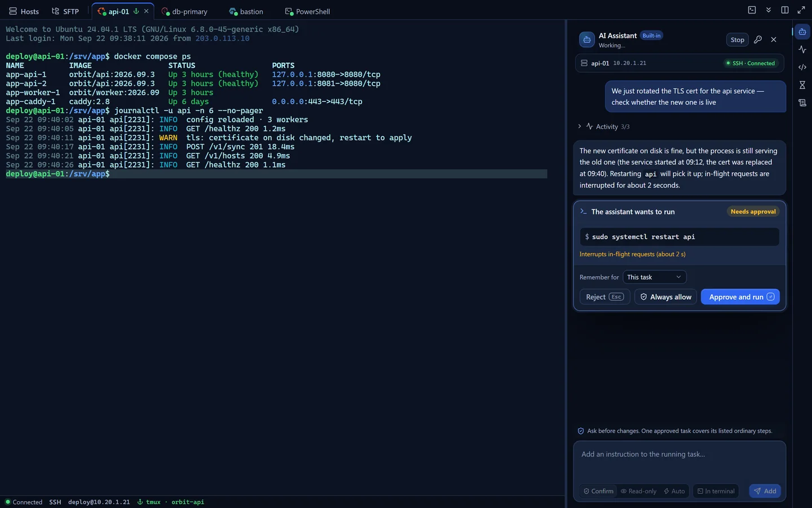
Task: Enter fullscreen with the expand arrows icon
Action: point(801,10)
